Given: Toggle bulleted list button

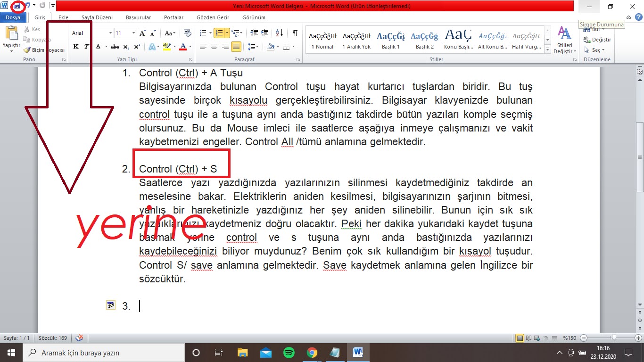Looking at the screenshot, I should (x=203, y=33).
